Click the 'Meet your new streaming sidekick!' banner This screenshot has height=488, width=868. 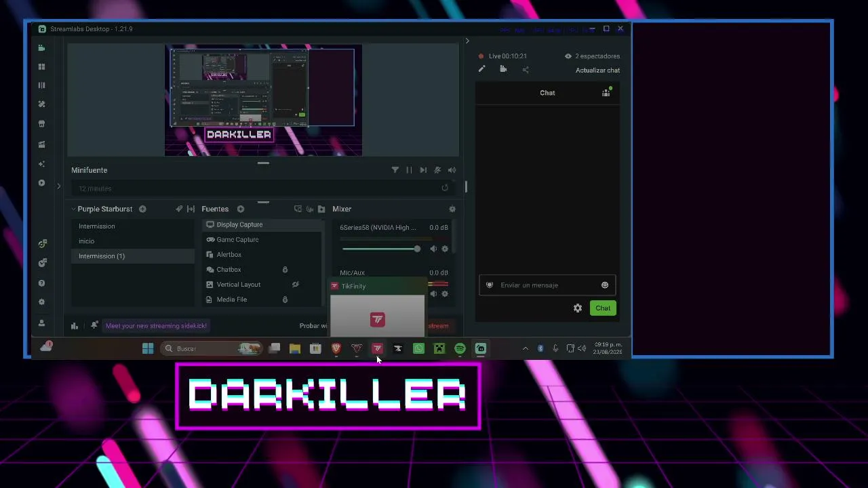pos(156,326)
